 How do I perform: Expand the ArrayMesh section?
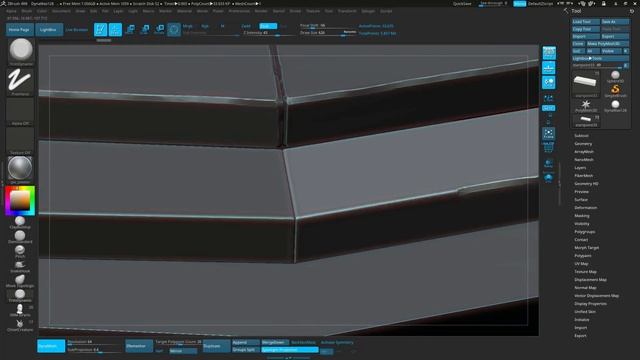tap(584, 151)
